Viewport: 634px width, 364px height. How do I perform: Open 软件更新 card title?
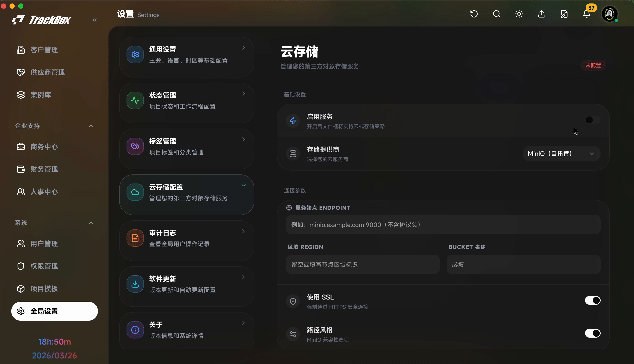(163, 279)
